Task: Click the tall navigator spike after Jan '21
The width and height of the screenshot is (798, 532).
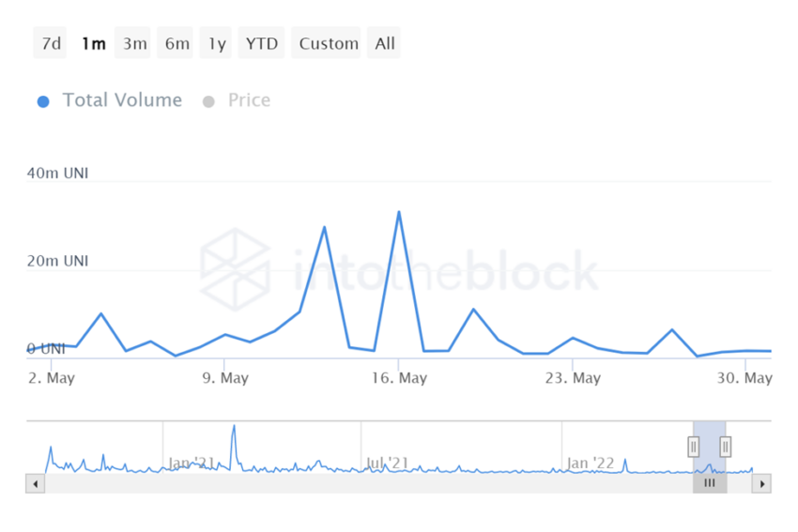Action: (x=234, y=428)
